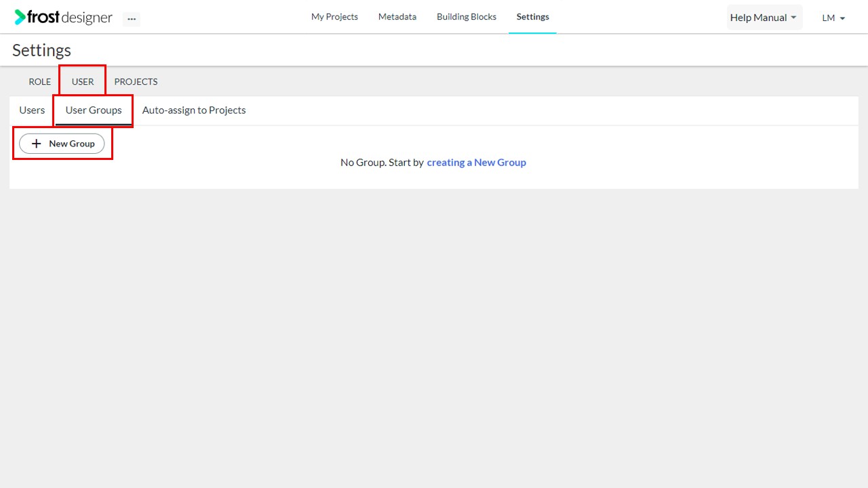
Task: Click the 'No Group. Start by' text
Action: 382,163
